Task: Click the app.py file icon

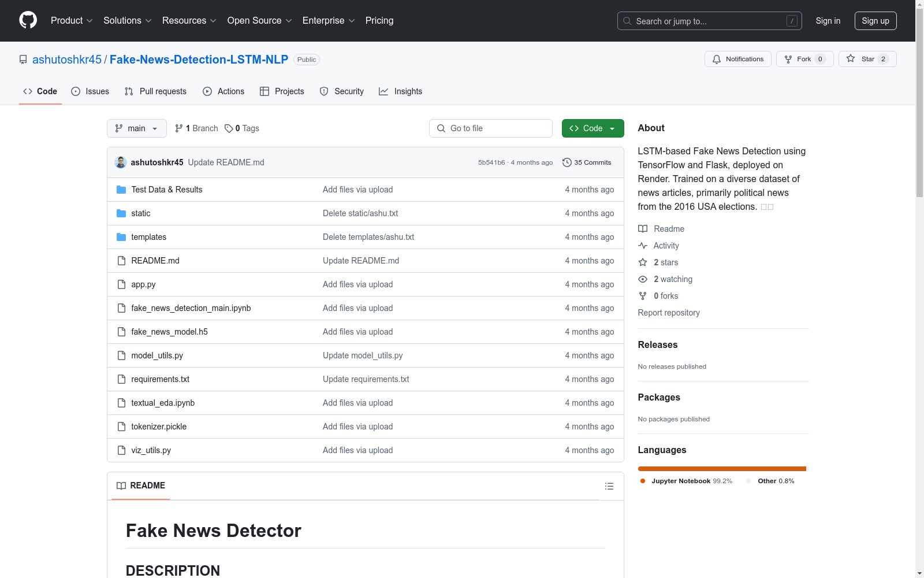Action: [121, 284]
